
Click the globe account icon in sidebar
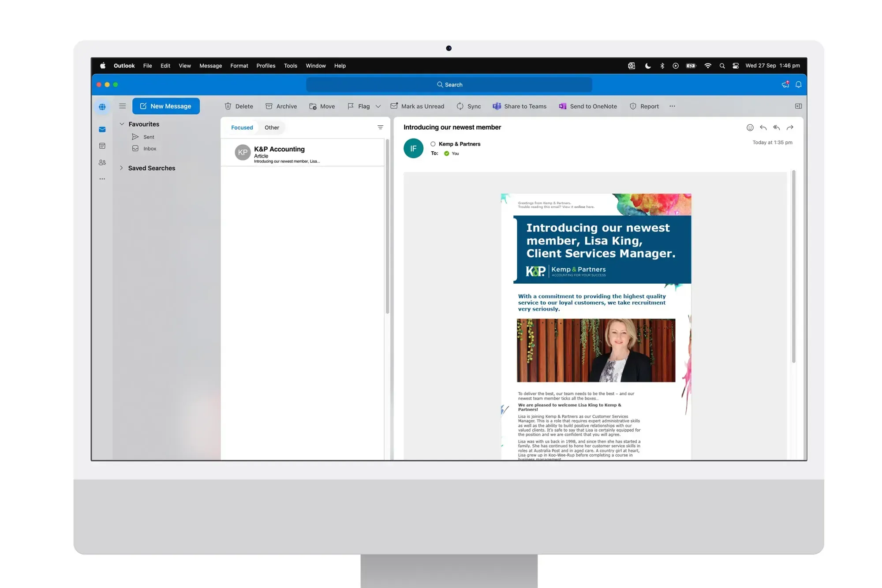click(102, 107)
